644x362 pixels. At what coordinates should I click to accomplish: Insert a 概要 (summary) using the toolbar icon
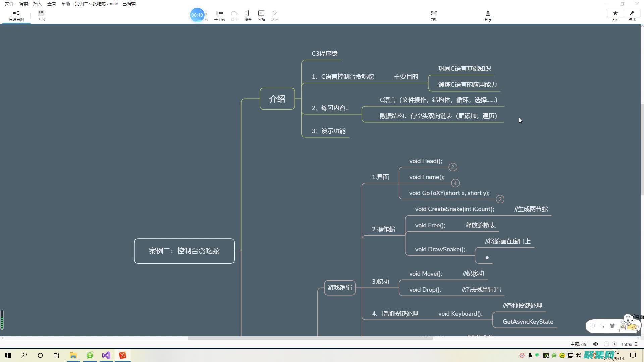[x=248, y=15]
